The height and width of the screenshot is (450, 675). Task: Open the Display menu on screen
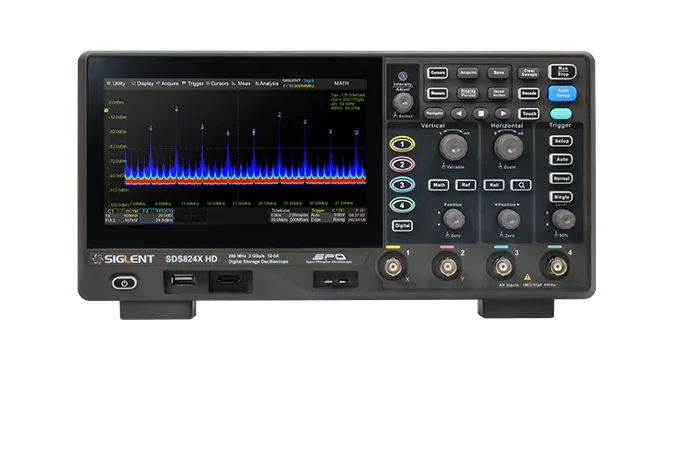143,84
